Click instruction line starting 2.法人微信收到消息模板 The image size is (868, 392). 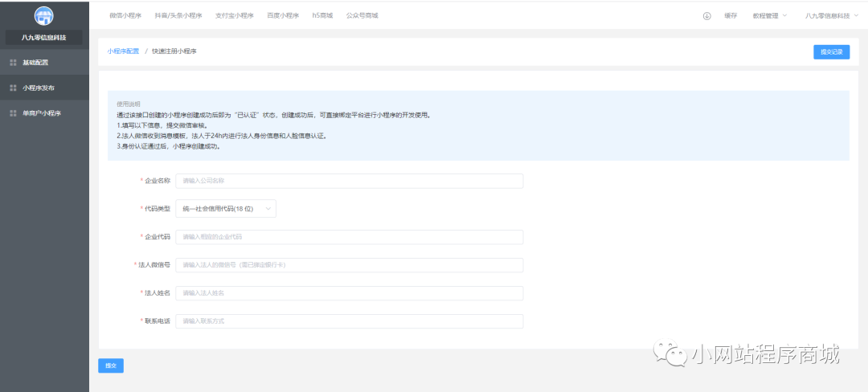(222, 136)
